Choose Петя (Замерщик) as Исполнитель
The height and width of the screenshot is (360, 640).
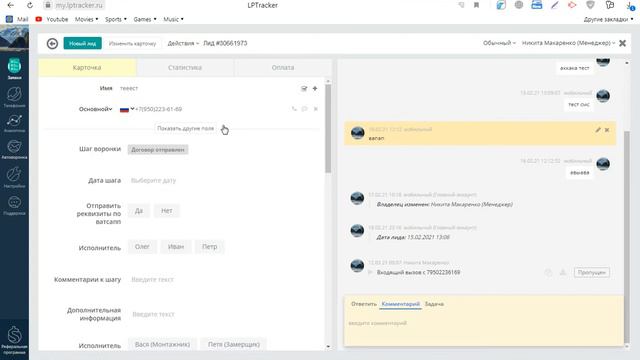click(234, 344)
